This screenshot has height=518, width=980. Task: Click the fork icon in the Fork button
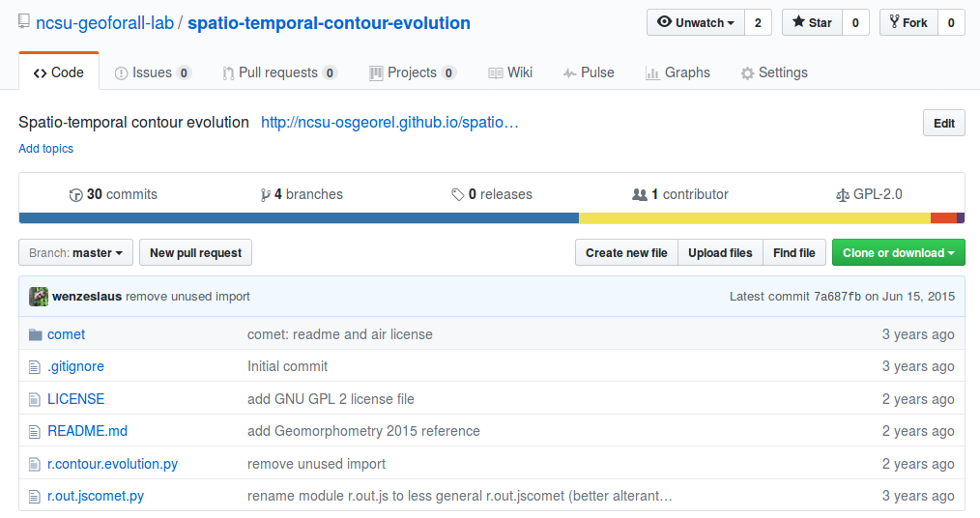(894, 22)
